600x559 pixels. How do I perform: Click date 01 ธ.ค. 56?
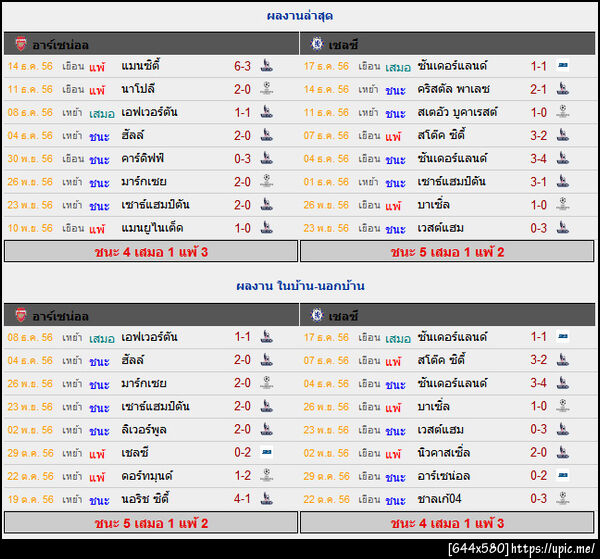coord(326,182)
